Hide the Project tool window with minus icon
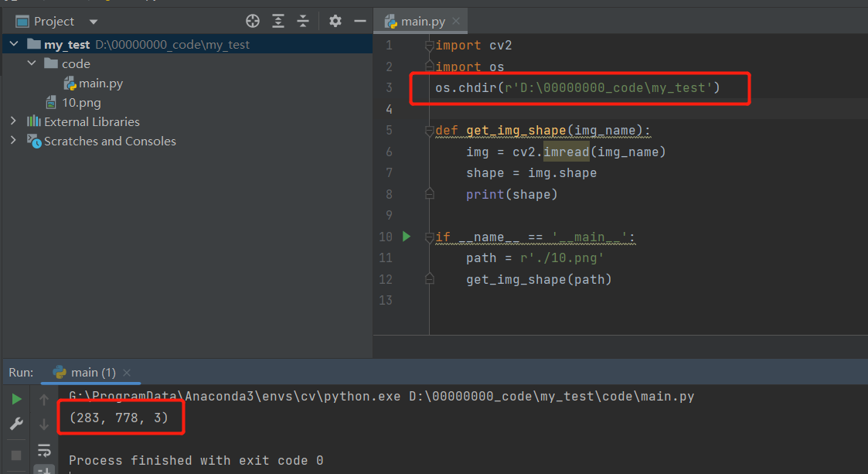The image size is (868, 474). [359, 21]
